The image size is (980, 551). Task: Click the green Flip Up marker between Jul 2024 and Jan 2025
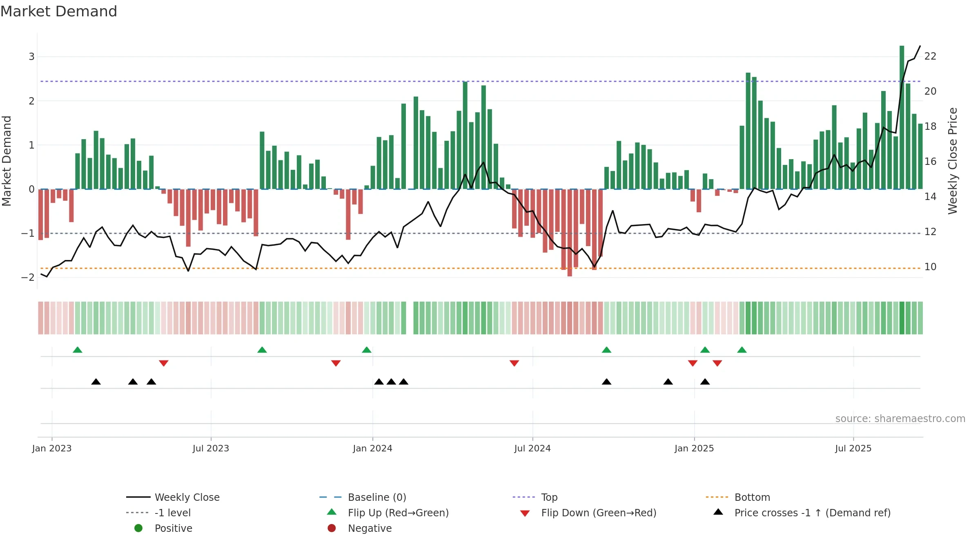point(607,350)
